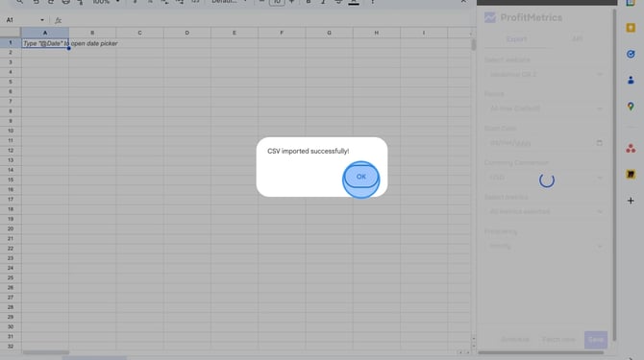Image resolution: width=644 pixels, height=360 pixels.
Task: Open the Period dropdown showing All-time
Action: 545,108
